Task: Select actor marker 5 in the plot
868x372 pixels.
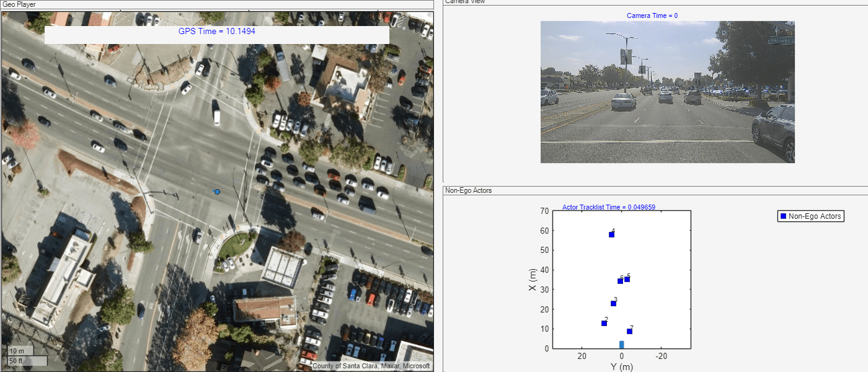Action: [627, 280]
